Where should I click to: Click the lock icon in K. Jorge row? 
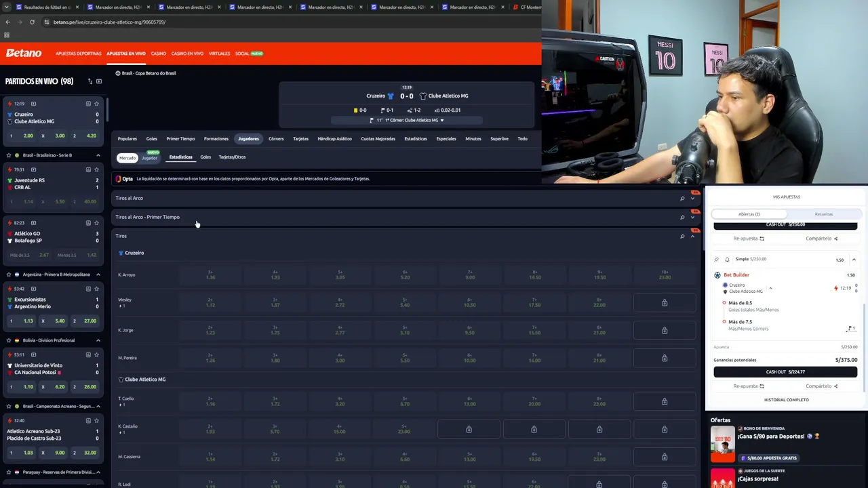click(665, 331)
